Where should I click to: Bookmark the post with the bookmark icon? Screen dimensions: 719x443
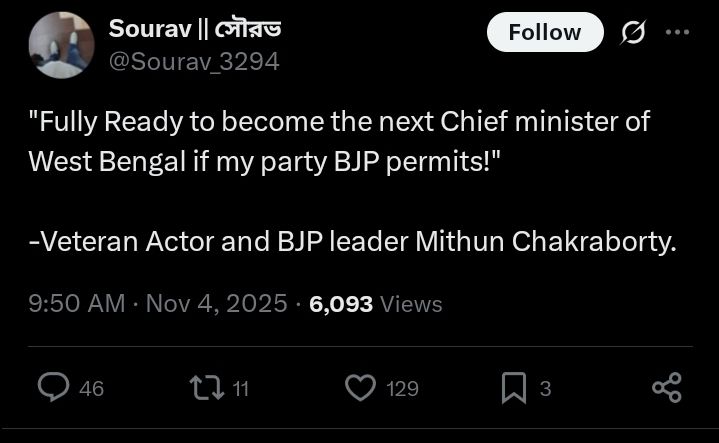click(513, 387)
